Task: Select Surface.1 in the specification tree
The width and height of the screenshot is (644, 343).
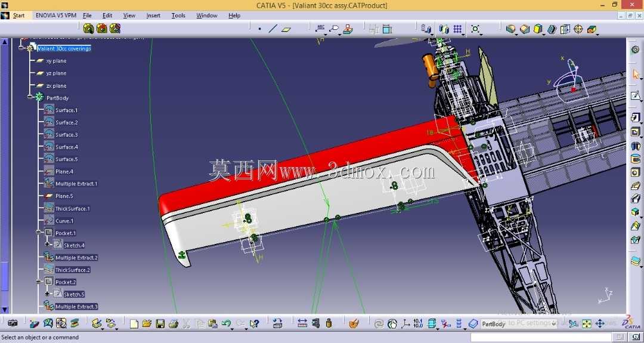Action: 67,110
